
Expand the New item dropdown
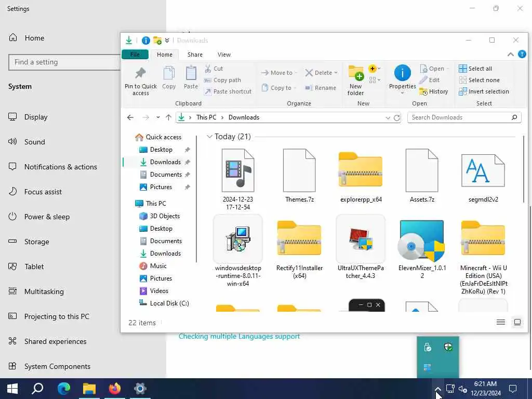point(374,69)
